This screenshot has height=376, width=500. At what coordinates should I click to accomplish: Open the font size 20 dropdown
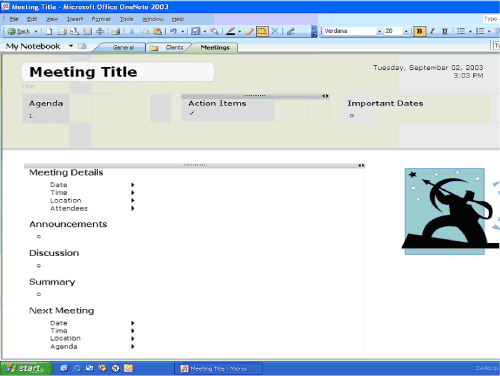coord(406,31)
